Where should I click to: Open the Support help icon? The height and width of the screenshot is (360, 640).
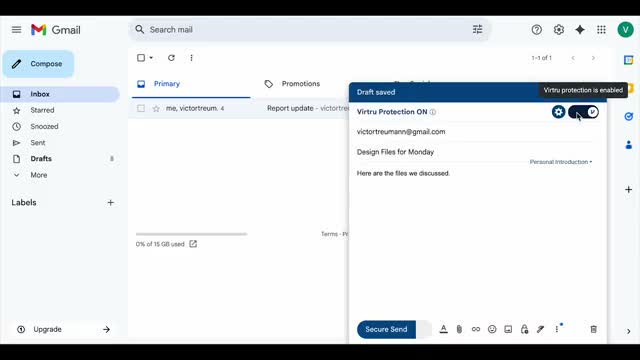click(x=536, y=30)
